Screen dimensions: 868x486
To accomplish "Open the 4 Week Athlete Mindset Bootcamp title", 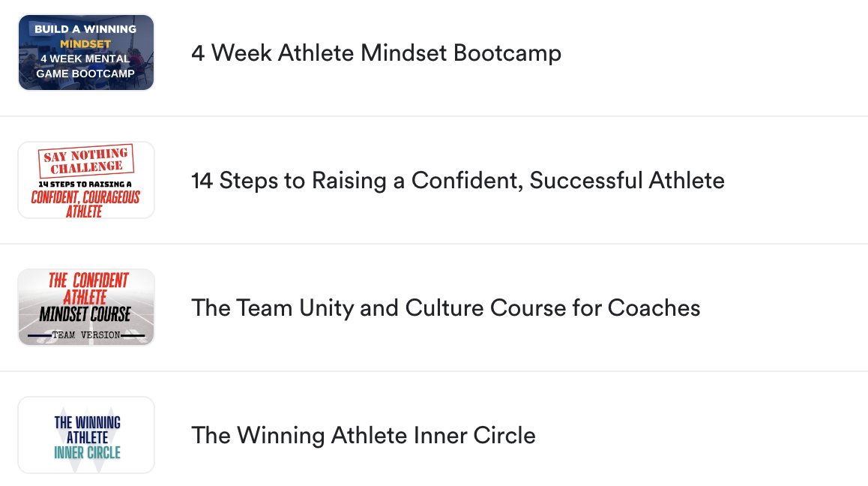I will pos(376,53).
